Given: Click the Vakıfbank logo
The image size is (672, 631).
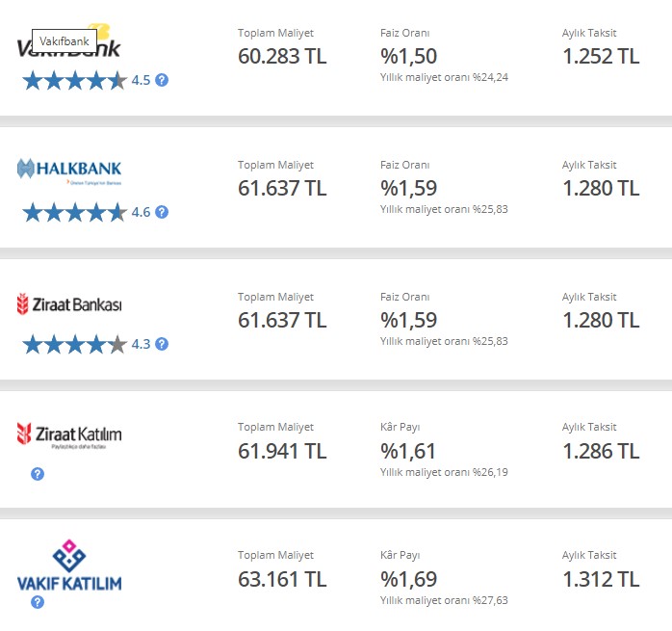Looking at the screenshot, I should (68, 40).
